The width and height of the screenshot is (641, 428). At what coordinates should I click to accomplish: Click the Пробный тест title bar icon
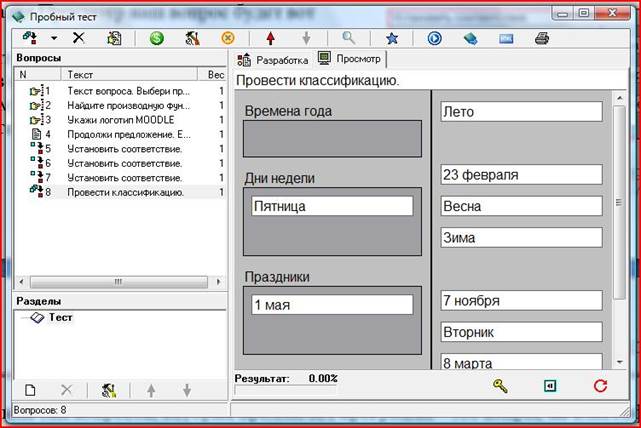pyautogui.click(x=18, y=17)
